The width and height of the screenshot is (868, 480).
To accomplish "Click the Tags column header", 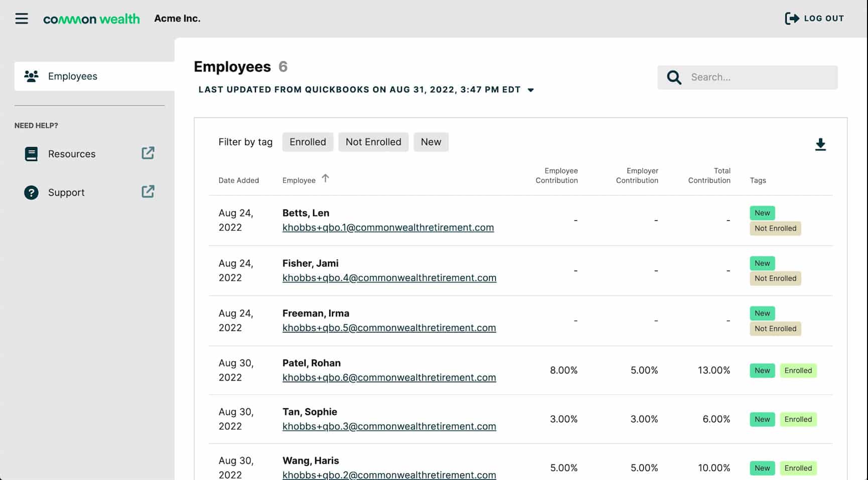I will tap(758, 180).
